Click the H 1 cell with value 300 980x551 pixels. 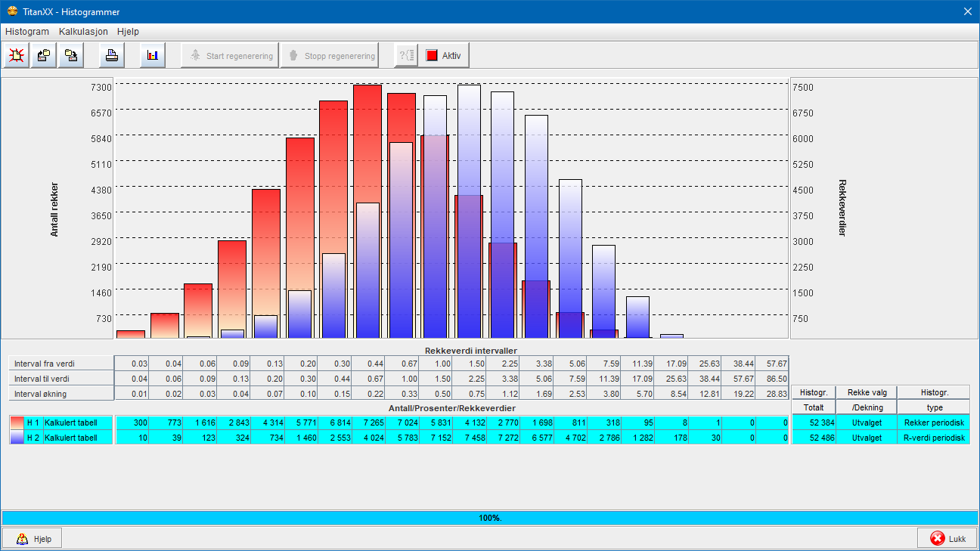132,423
